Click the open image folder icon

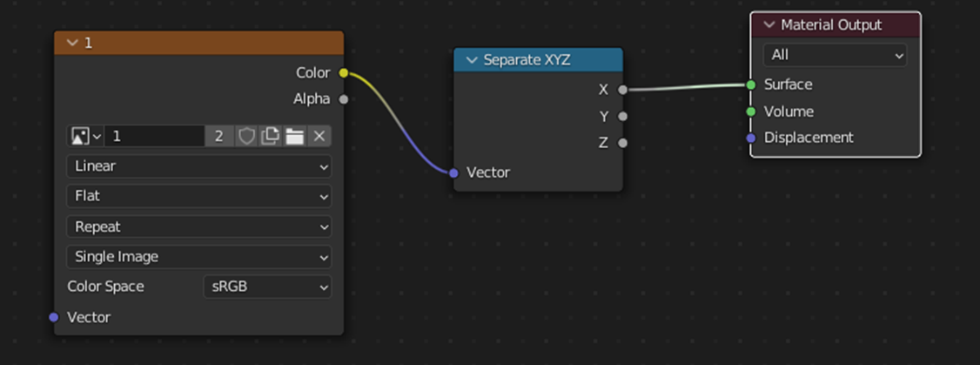pyautogui.click(x=294, y=136)
